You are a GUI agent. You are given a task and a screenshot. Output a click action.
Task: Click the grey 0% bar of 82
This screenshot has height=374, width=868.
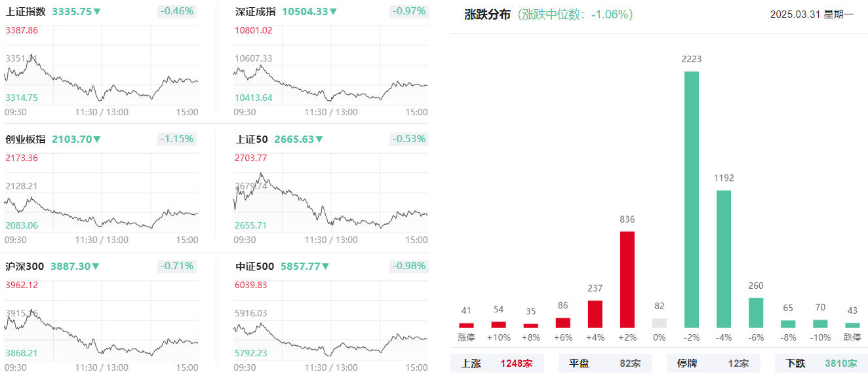(x=660, y=323)
